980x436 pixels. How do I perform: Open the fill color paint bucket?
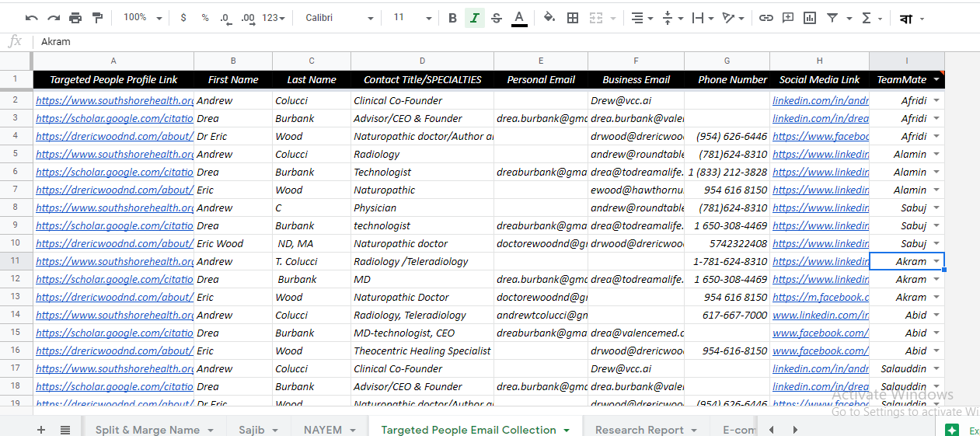pyautogui.click(x=549, y=18)
